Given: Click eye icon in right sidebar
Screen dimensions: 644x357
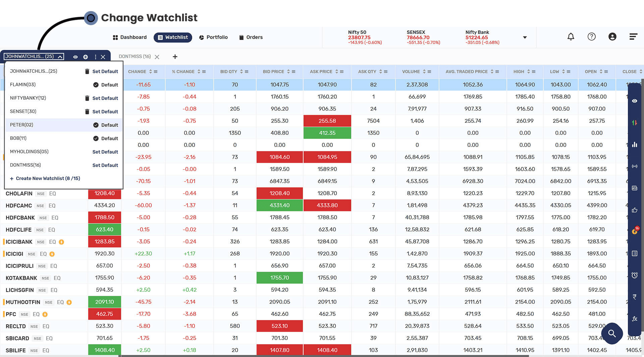Looking at the screenshot, I should pyautogui.click(x=634, y=101).
